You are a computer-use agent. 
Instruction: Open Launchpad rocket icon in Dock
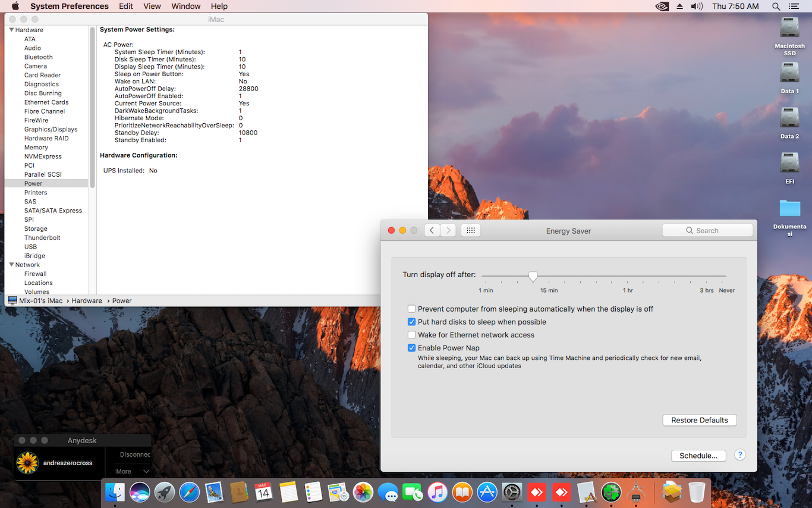pyautogui.click(x=165, y=492)
